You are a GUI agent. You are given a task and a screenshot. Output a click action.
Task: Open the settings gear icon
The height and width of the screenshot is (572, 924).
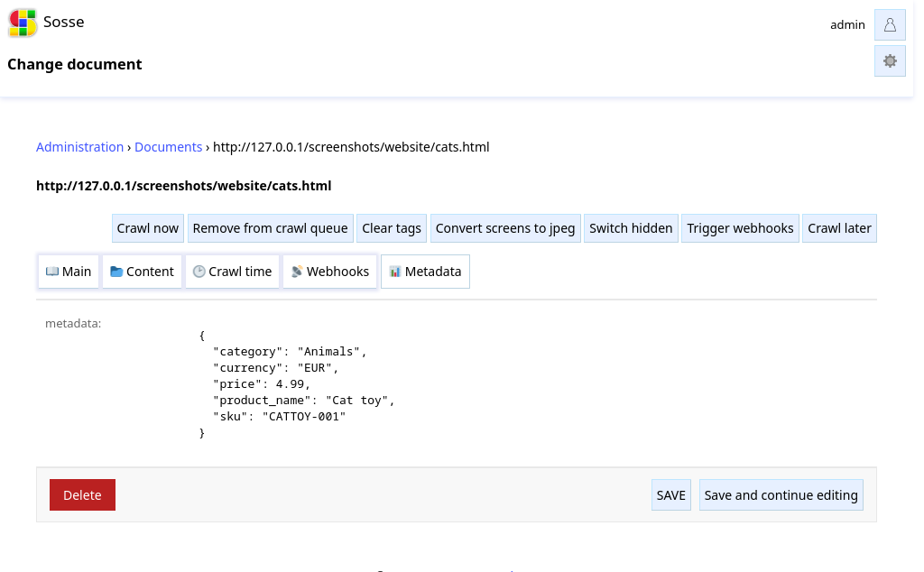[x=890, y=60]
